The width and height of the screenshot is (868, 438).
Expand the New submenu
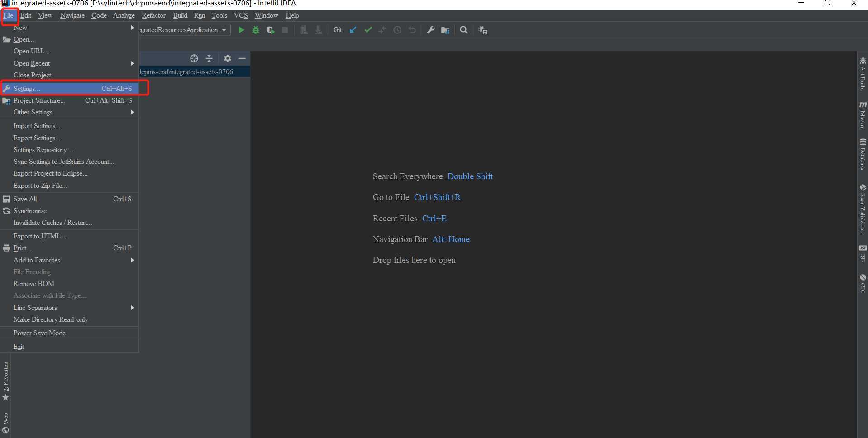pos(69,28)
